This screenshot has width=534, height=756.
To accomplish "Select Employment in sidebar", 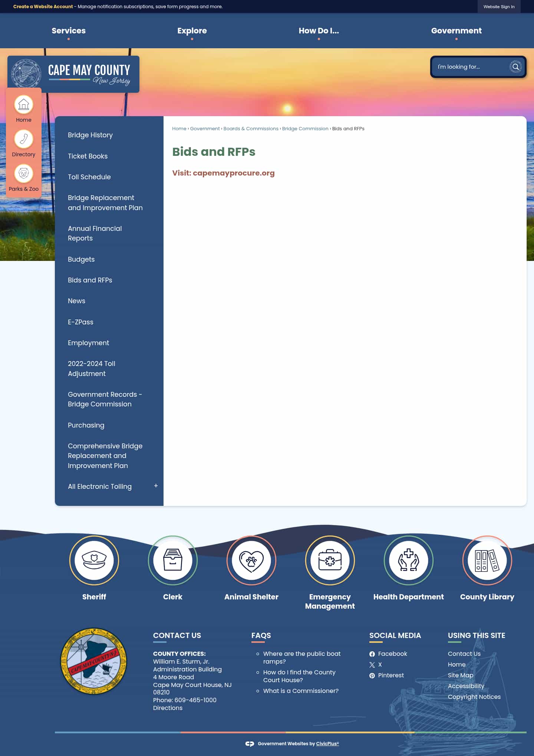I will click(x=88, y=343).
